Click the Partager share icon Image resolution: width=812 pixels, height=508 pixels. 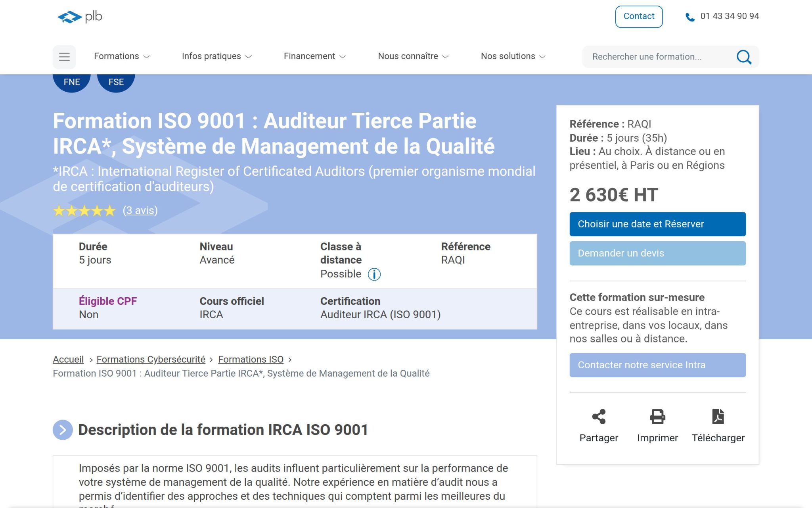click(598, 417)
